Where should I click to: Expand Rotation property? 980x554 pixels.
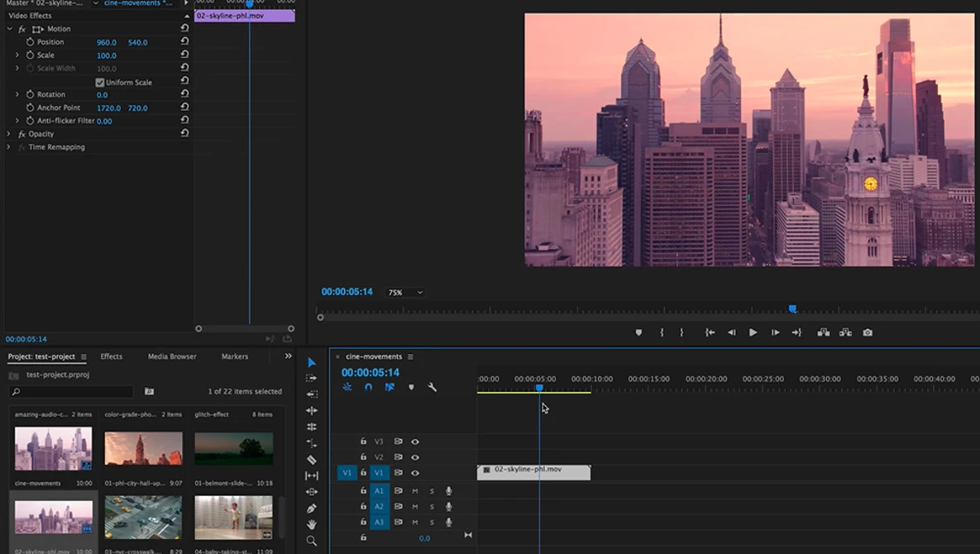click(17, 94)
